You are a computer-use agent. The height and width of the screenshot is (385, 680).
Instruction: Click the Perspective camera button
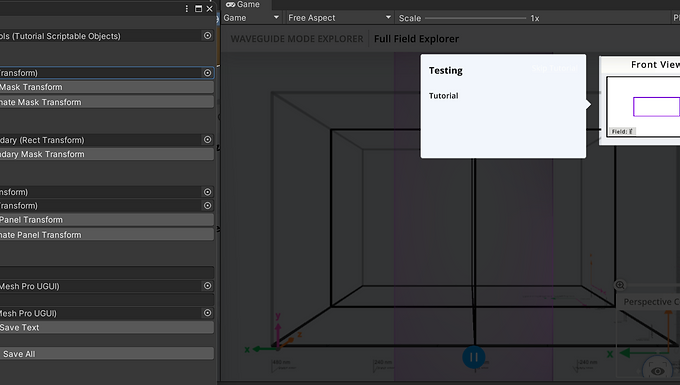648,302
